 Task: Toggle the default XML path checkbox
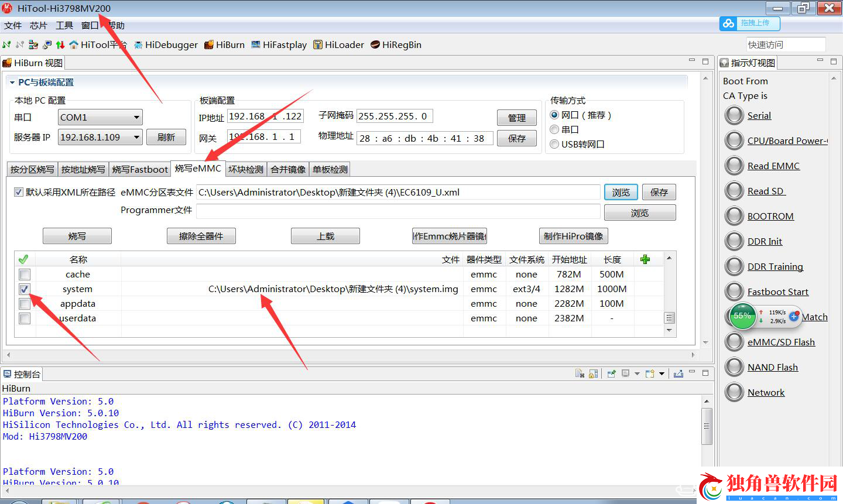point(19,192)
